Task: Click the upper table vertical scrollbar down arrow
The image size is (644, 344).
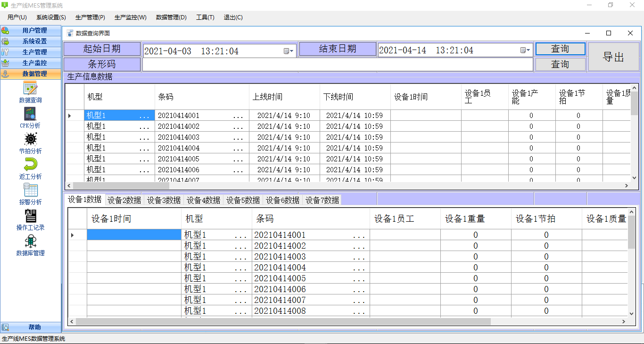Action: tap(635, 178)
